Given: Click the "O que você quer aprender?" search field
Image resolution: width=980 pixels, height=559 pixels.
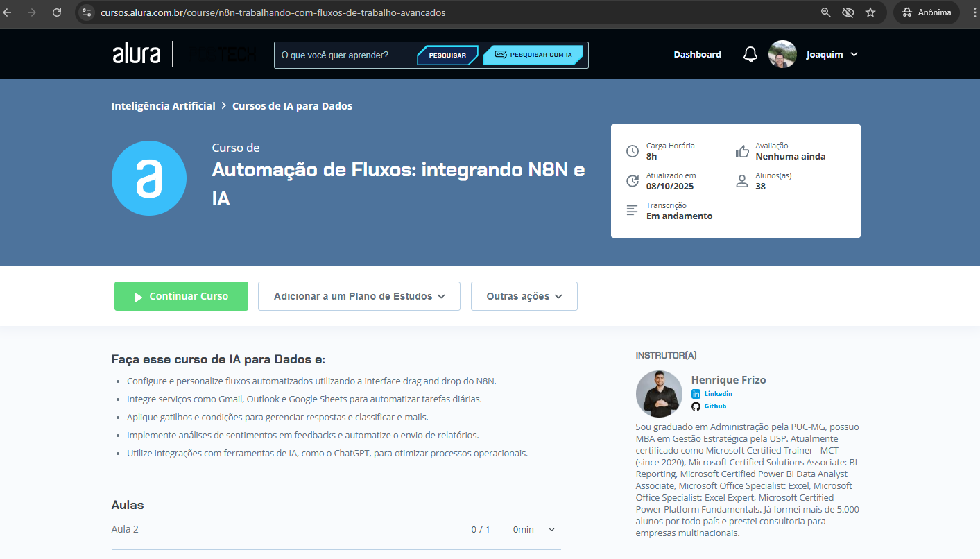Looking at the screenshot, I should (345, 55).
